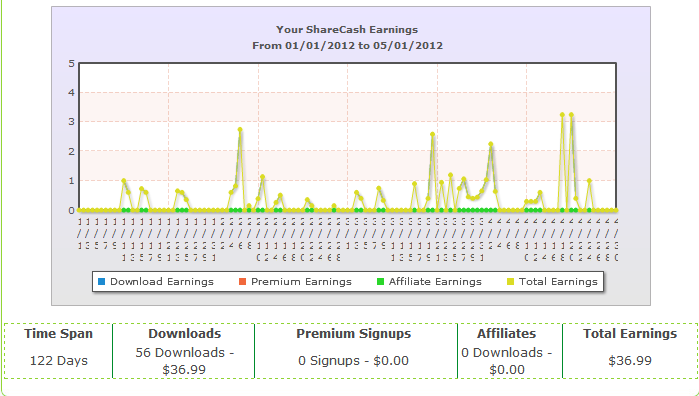Click the orange Premium Earnings legend swatch
The image size is (699, 396).
243,282
